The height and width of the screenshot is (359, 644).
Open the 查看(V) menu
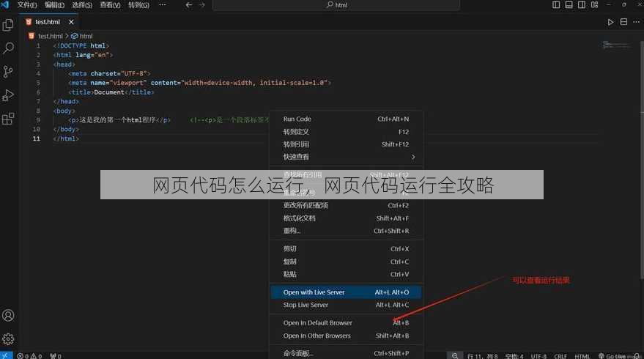click(110, 5)
